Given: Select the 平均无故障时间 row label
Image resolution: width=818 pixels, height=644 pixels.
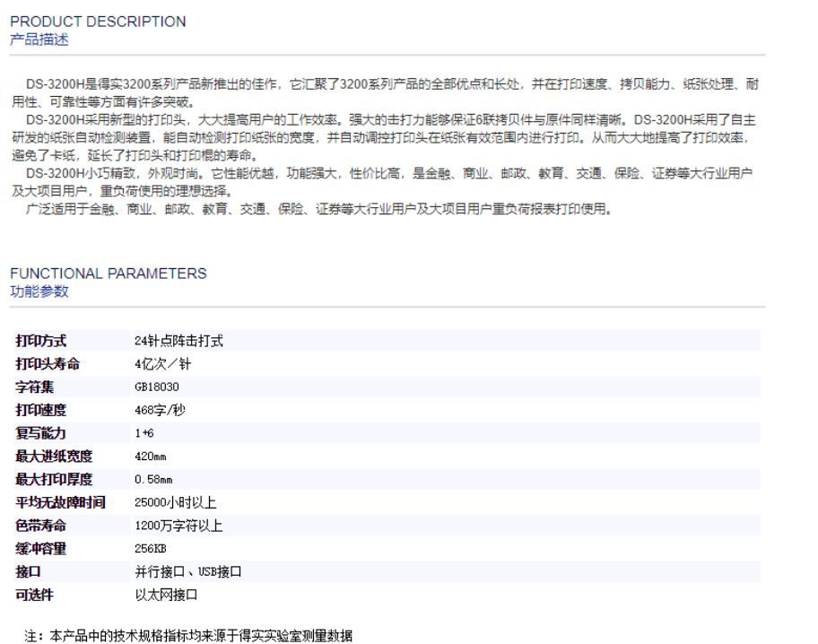Looking at the screenshot, I should pos(60,502).
